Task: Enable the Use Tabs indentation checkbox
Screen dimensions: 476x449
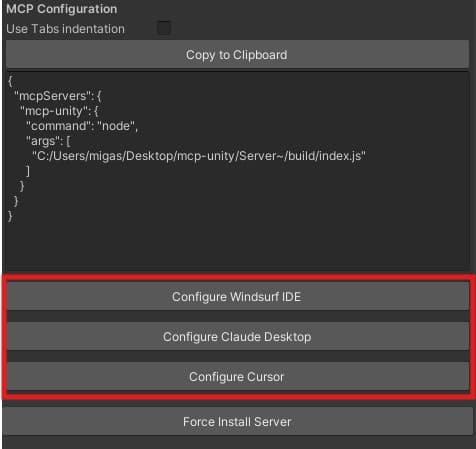Action: (x=164, y=28)
